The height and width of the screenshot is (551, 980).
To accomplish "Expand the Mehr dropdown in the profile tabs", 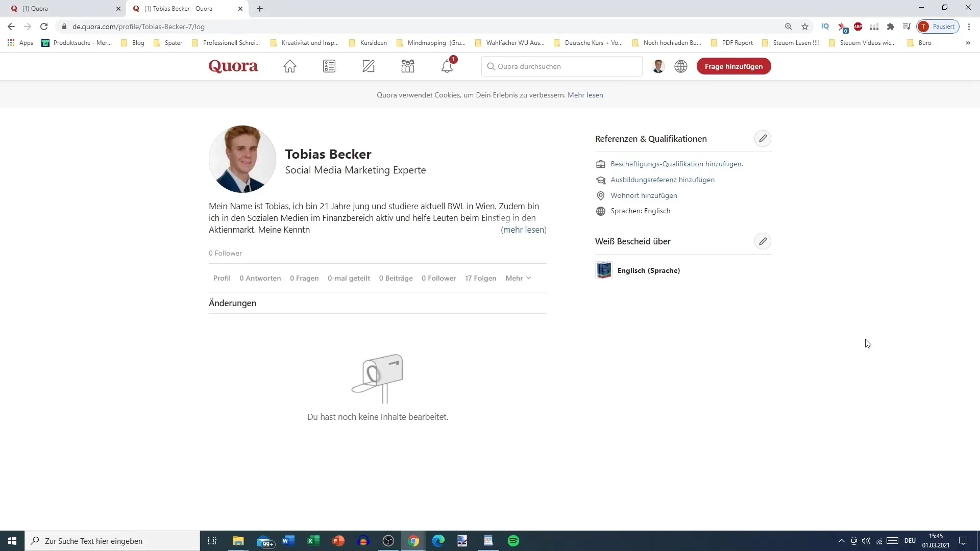I will coord(518,278).
